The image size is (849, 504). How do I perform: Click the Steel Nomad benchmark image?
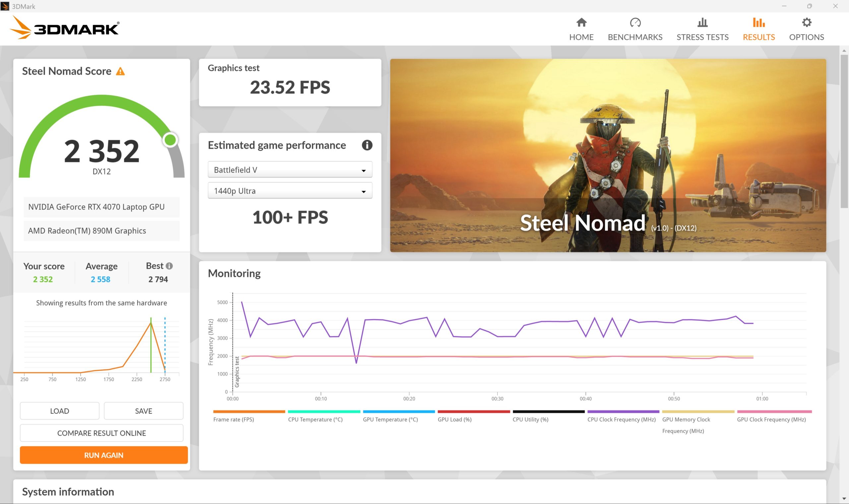tap(608, 155)
